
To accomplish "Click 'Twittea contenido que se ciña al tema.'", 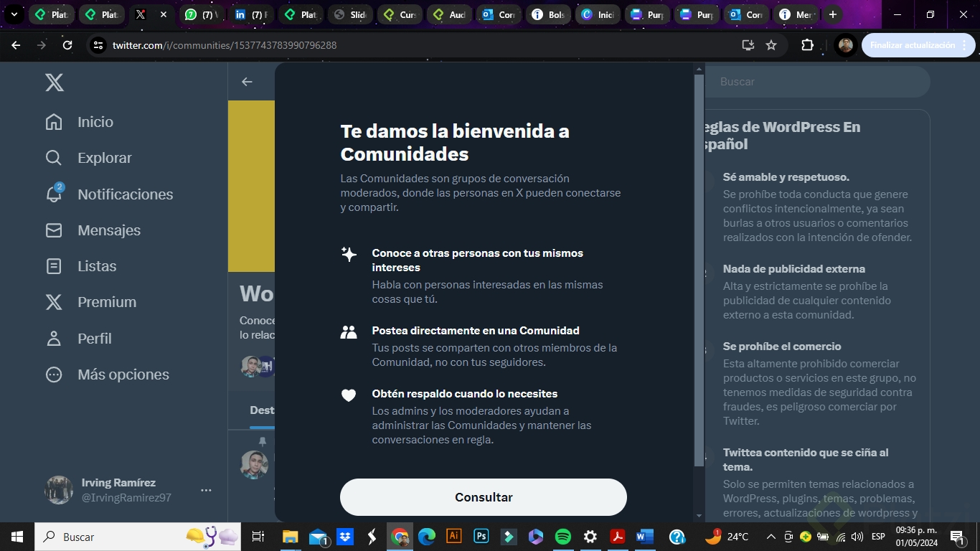I will [x=806, y=460].
